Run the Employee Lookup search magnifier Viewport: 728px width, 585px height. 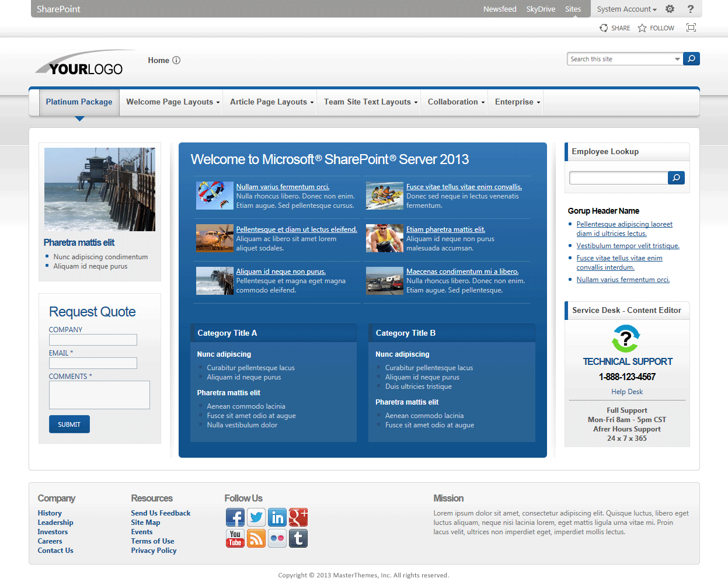point(675,177)
